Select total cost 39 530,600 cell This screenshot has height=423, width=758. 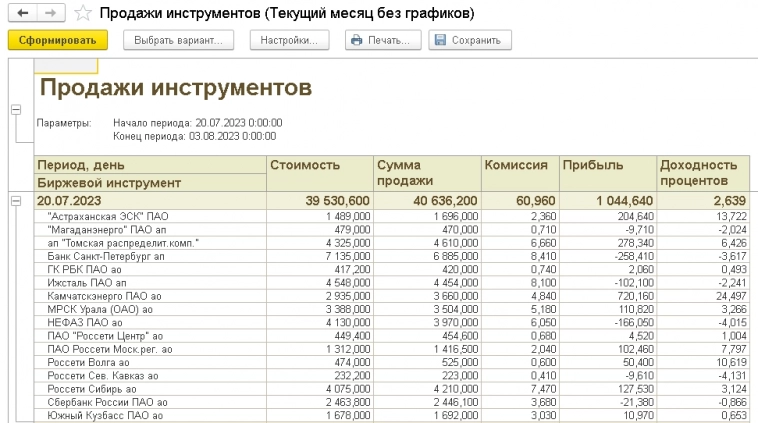point(320,201)
